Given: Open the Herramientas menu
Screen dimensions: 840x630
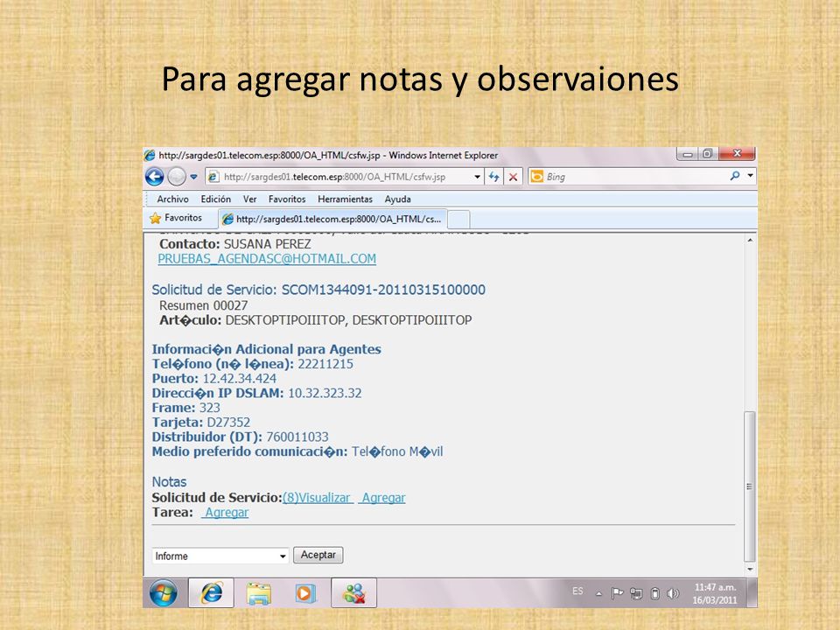Looking at the screenshot, I should 345,199.
